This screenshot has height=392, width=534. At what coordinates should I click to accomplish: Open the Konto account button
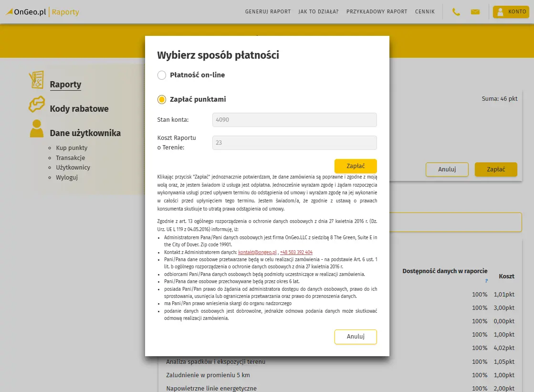(511, 12)
